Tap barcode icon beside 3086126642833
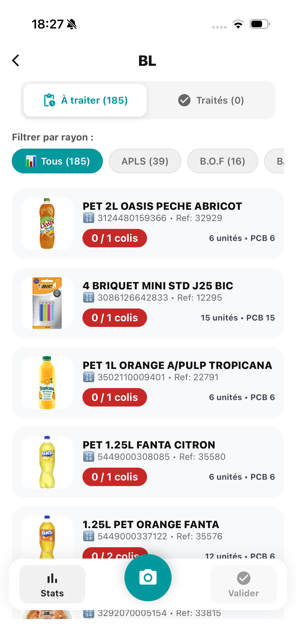This screenshot has height=644, width=296. [89, 297]
